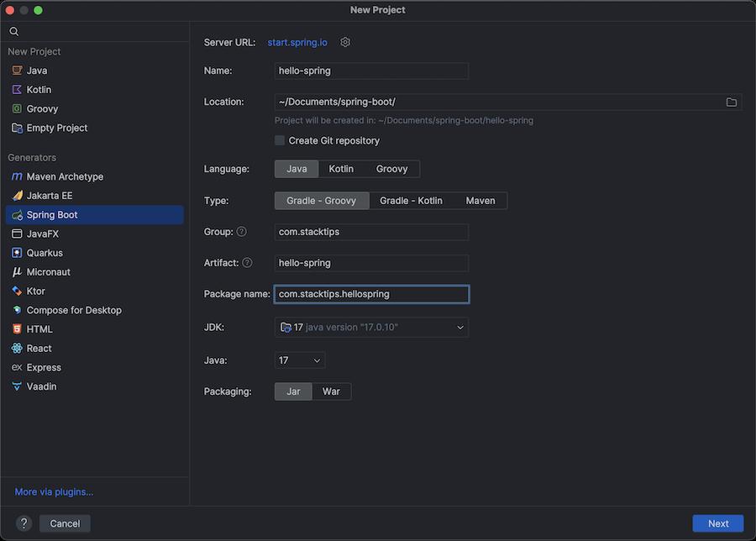The height and width of the screenshot is (541, 756).
Task: Click the search magnifier icon
Action: (14, 31)
